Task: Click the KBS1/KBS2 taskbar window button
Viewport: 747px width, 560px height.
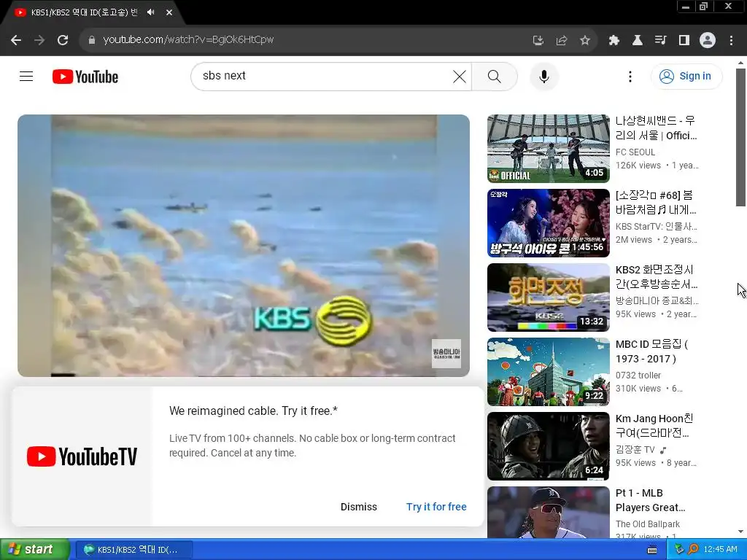Action: 133,550
